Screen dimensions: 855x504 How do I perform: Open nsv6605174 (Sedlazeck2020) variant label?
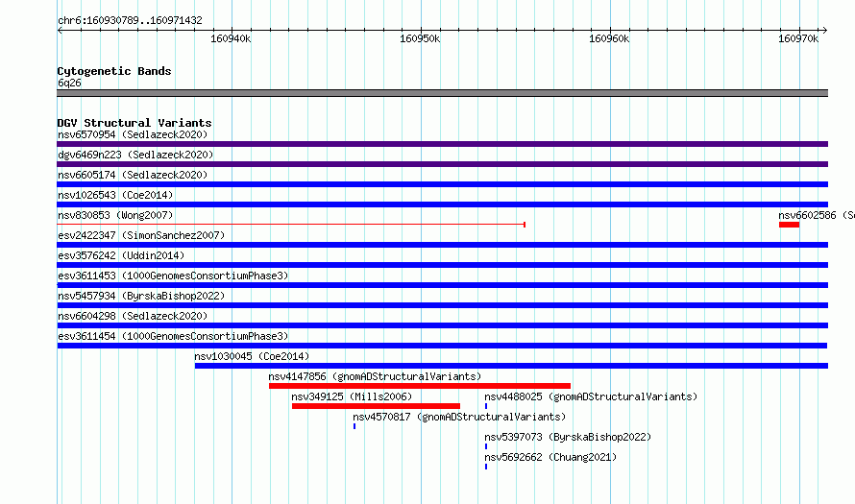(133, 175)
